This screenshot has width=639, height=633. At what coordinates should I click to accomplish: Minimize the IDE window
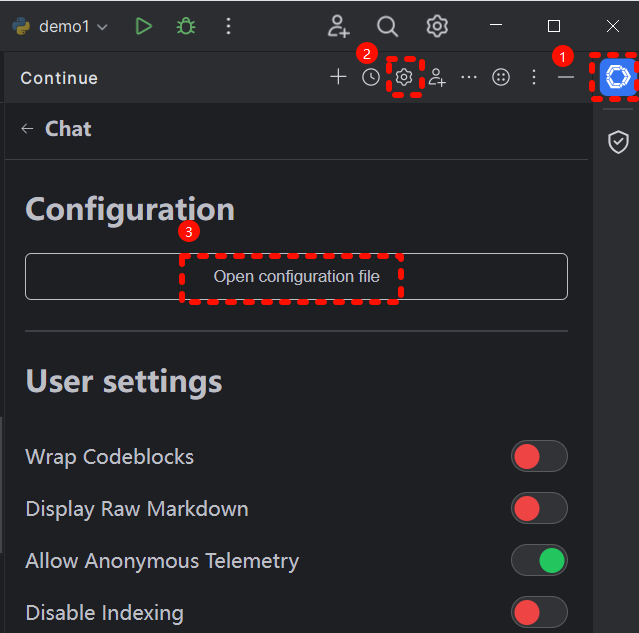click(496, 25)
